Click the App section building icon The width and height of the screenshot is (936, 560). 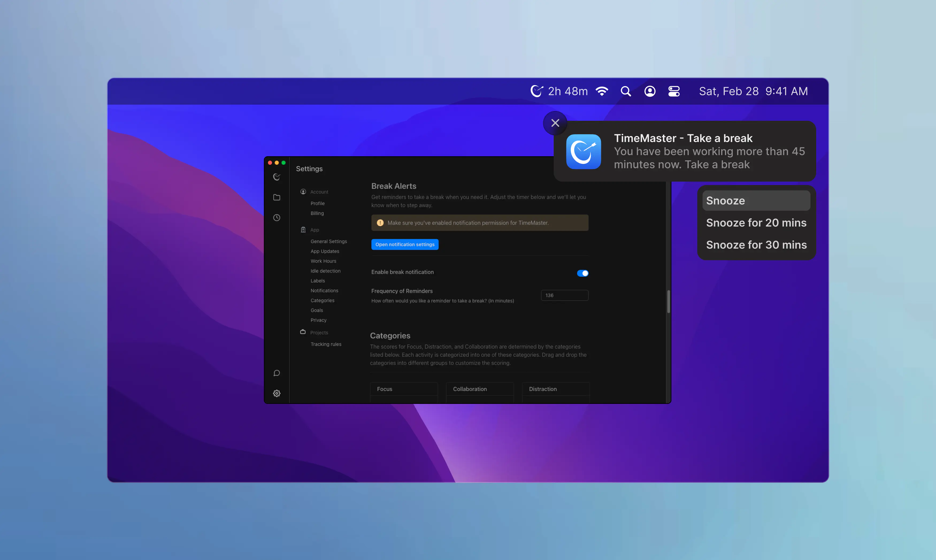303,229
